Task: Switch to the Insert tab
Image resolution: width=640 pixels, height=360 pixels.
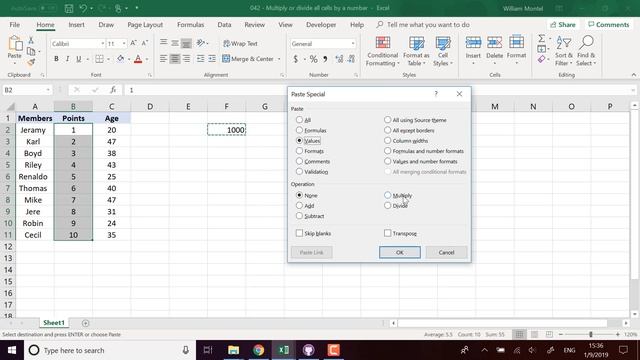Action: coord(76,24)
